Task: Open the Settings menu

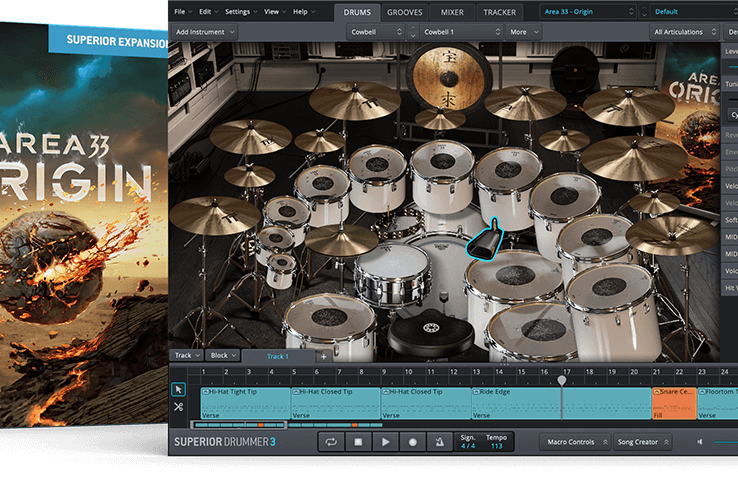Action: (241, 12)
